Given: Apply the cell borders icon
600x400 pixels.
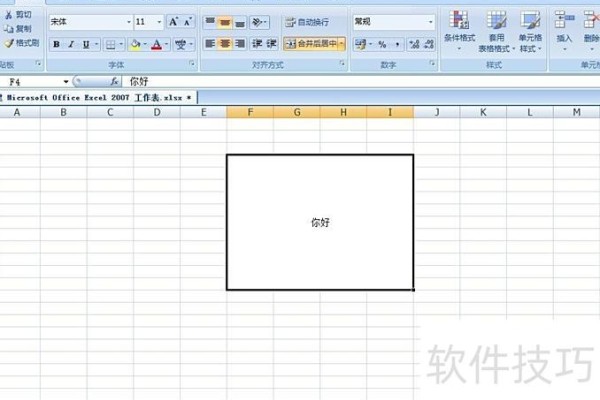Looking at the screenshot, I should pyautogui.click(x=111, y=44).
